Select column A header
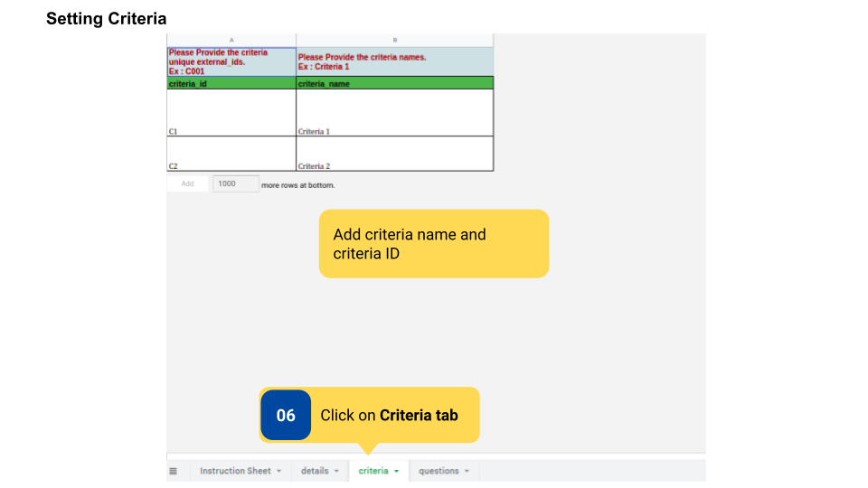This screenshot has width=868, height=488. tap(231, 40)
